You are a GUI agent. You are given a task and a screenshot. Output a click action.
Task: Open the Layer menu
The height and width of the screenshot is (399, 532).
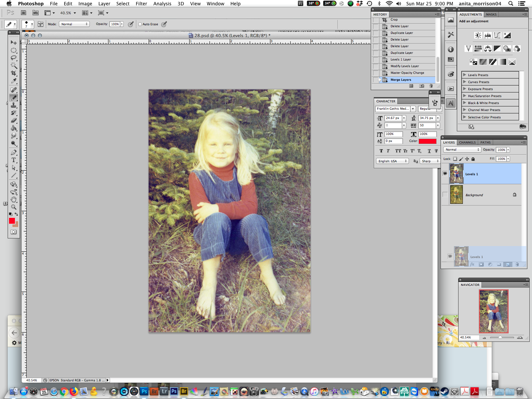point(104,4)
